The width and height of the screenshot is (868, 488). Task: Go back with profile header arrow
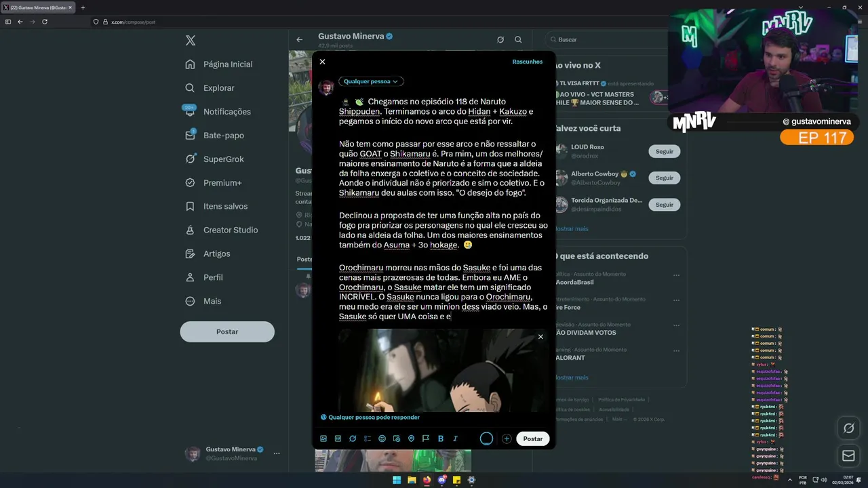299,40
